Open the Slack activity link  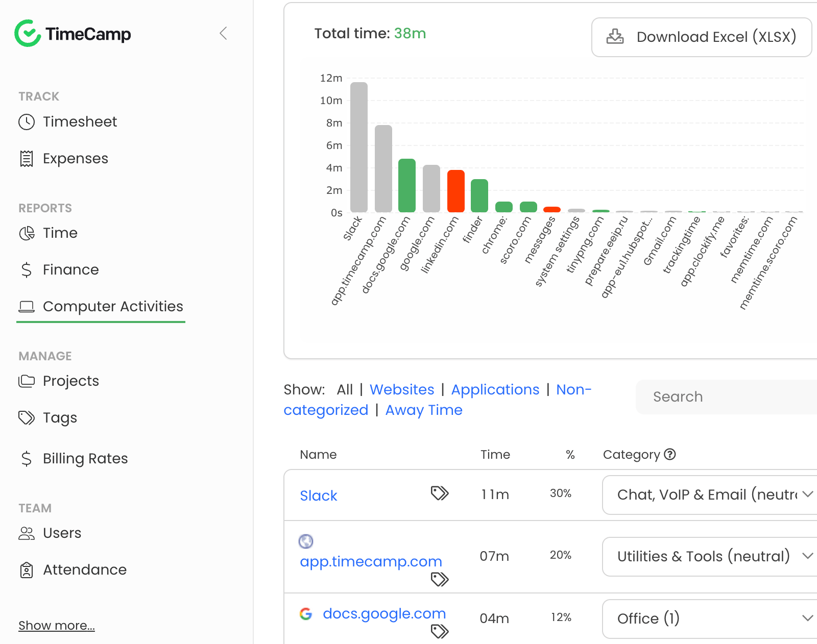click(x=319, y=496)
